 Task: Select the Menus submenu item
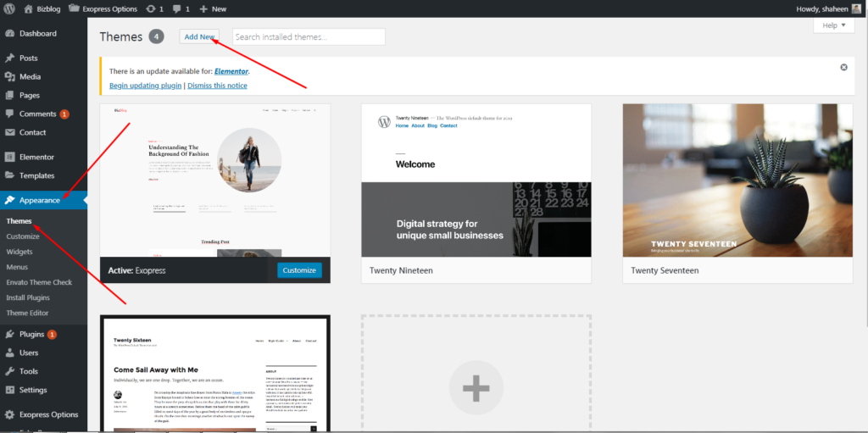[x=17, y=267]
